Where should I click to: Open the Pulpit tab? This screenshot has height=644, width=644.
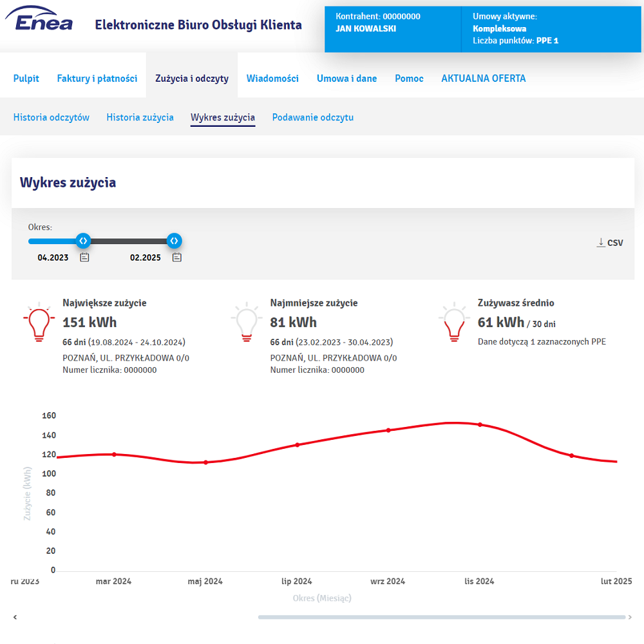tap(26, 79)
